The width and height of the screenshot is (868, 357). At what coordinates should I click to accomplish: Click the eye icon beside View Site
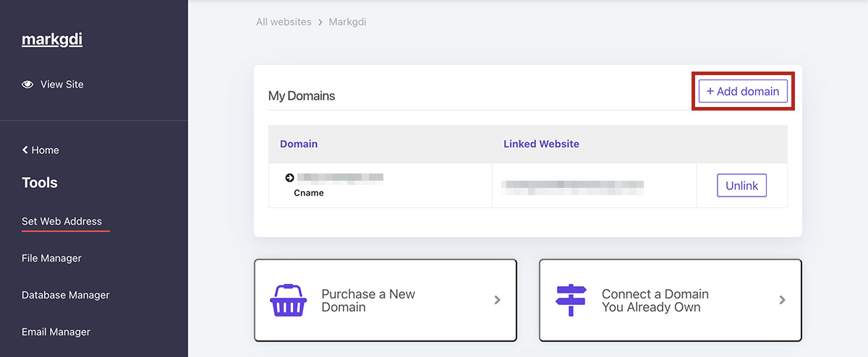pos(27,85)
